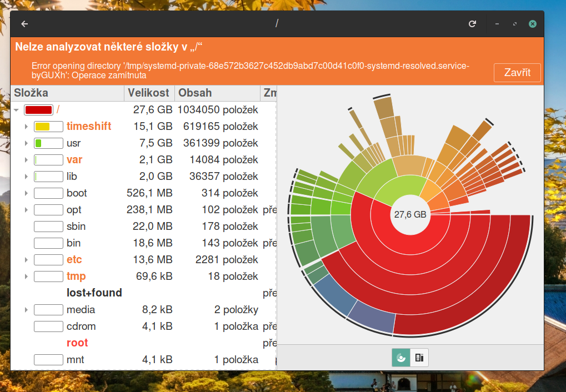Image resolution: width=566 pixels, height=392 pixels.
Task: Maximize the disk analyzer window
Action: (515, 24)
